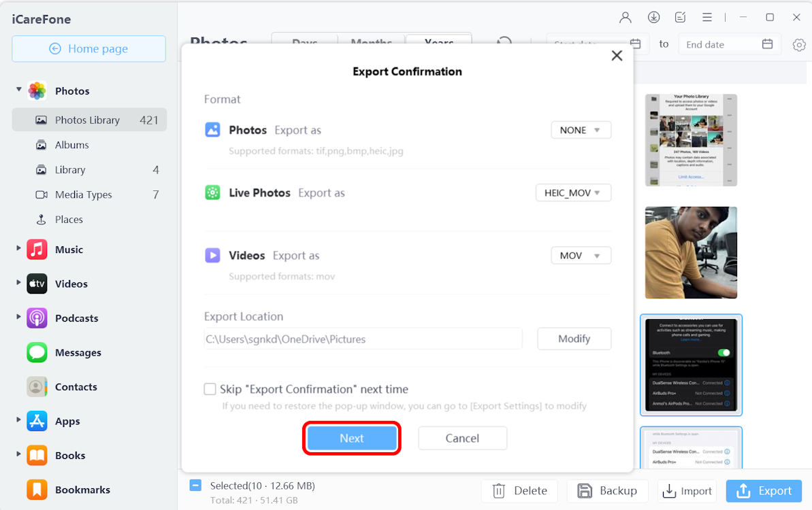Open the Contacts section

[x=35, y=386]
